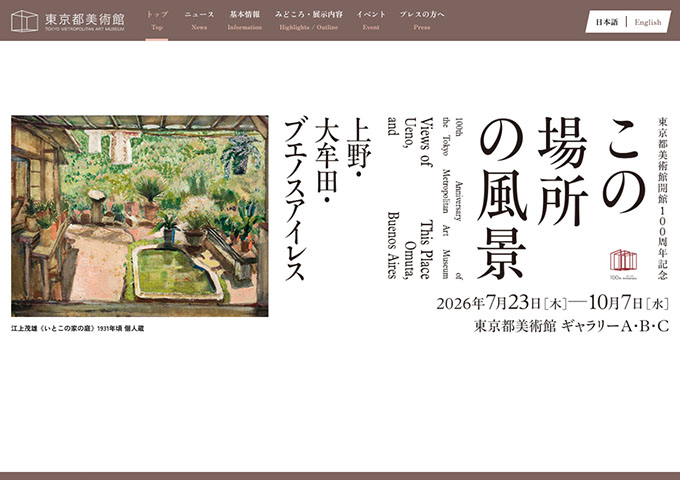Image resolution: width=680 pixels, height=480 pixels.
Task: Click the Tokyo Metropolitan Art Museum cube logo
Action: coord(24,21)
